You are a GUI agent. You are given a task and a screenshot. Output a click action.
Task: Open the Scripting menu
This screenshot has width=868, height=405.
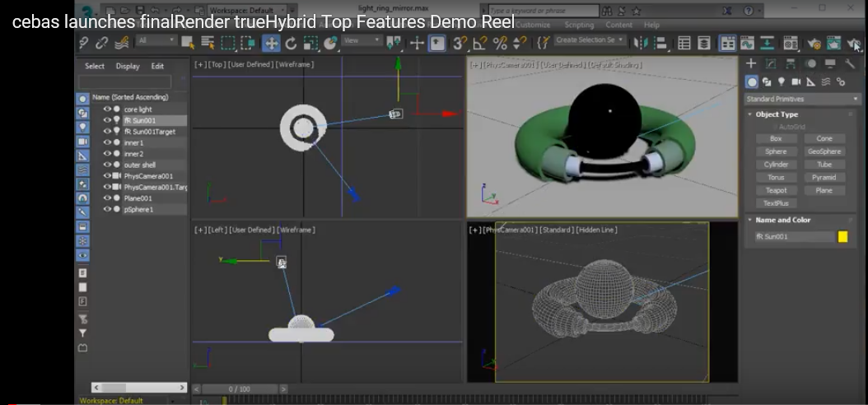[x=577, y=25]
